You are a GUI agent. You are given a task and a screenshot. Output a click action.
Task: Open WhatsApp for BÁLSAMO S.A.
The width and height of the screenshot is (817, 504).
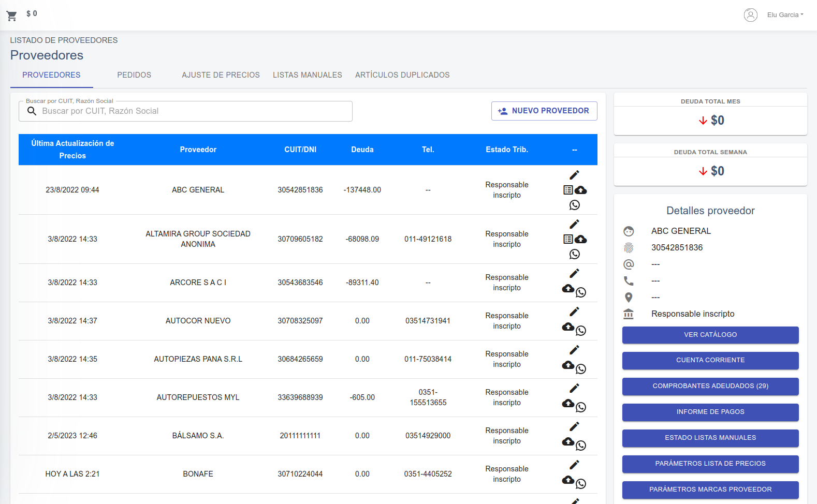pyautogui.click(x=581, y=446)
